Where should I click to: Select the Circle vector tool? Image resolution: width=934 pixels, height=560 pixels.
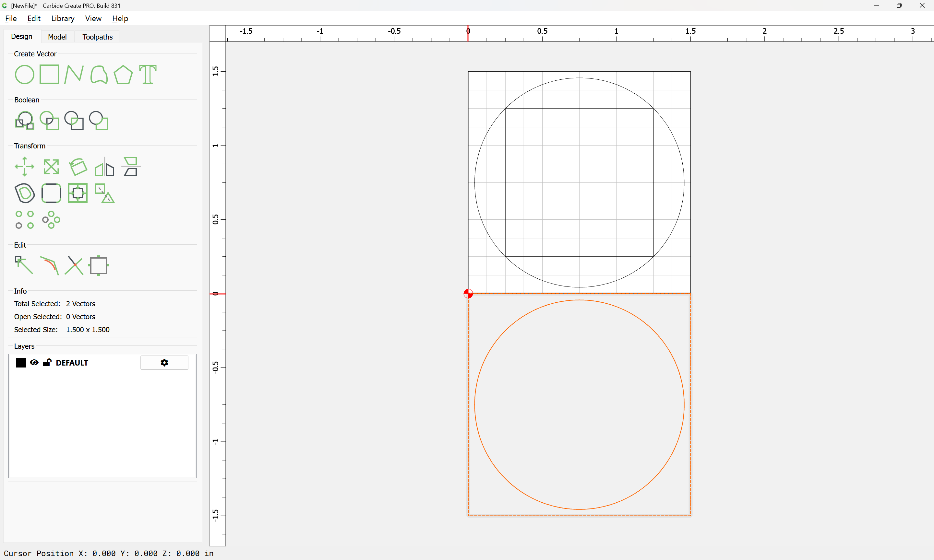click(24, 74)
